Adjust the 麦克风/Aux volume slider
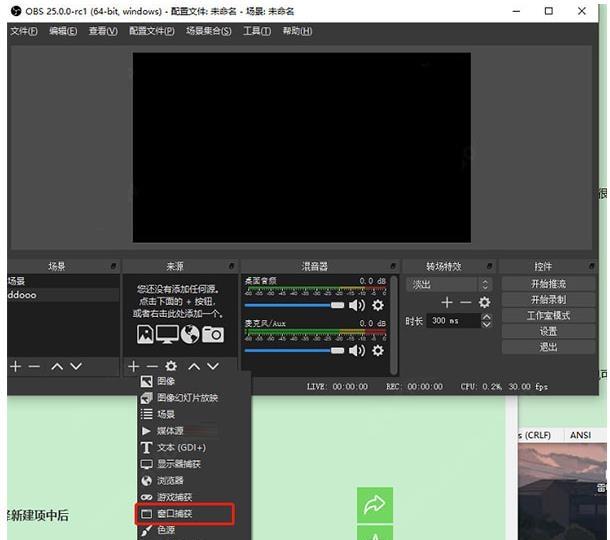 [294, 351]
